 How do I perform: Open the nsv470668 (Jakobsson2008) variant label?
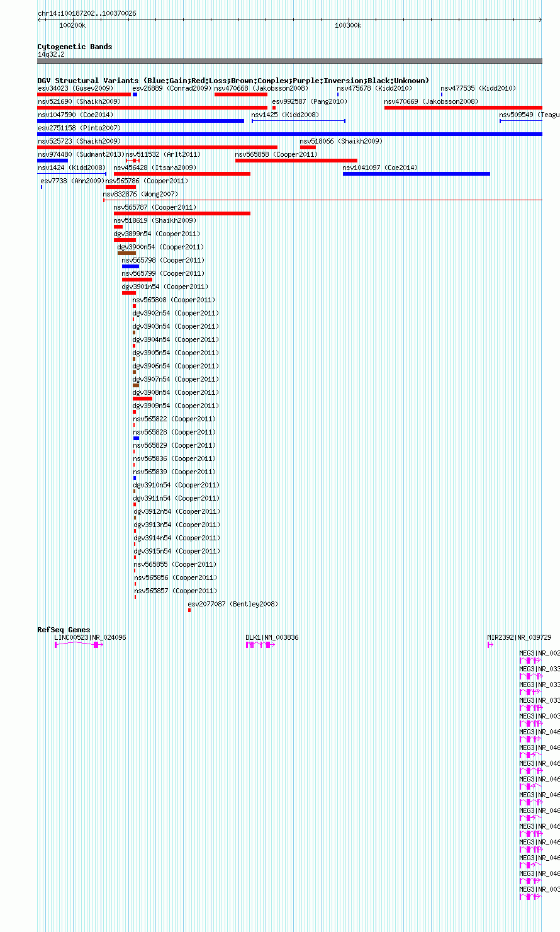(x=261, y=88)
